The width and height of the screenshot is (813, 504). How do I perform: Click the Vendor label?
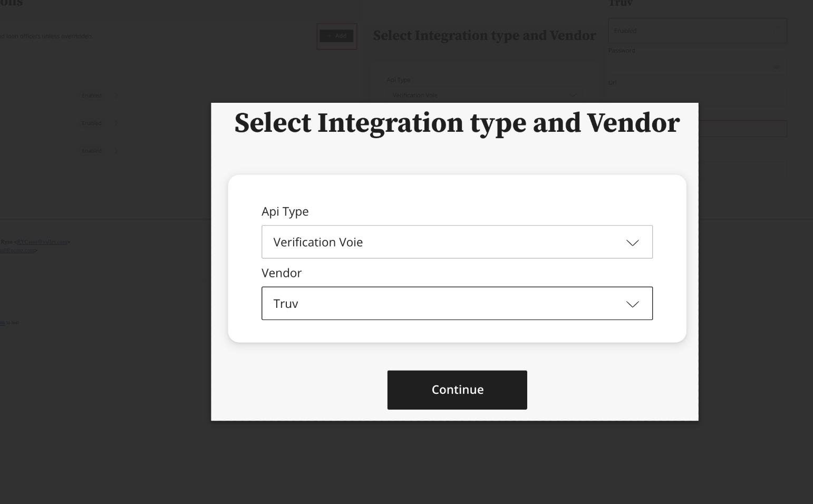click(x=282, y=273)
